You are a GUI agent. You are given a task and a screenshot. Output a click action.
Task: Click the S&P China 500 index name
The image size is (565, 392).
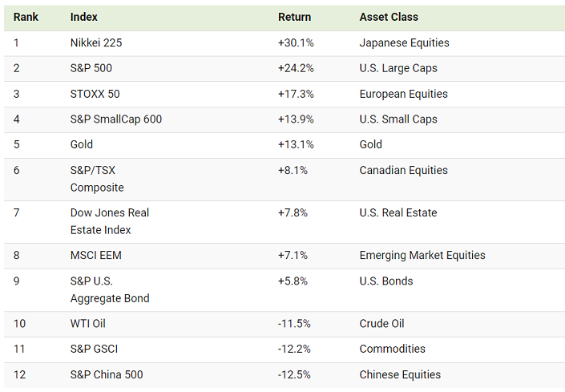pos(107,375)
